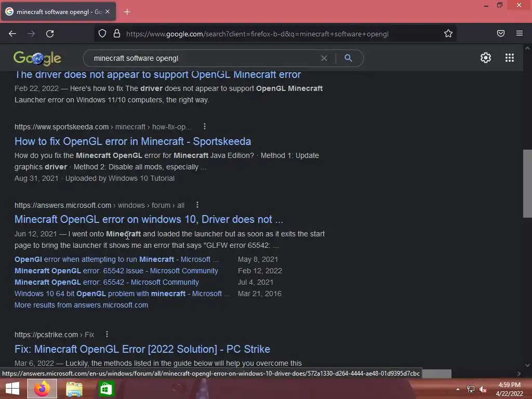Open Fix: Minecraft OpenGL Error PC Strike link
The height and width of the screenshot is (399, 532).
142,349
